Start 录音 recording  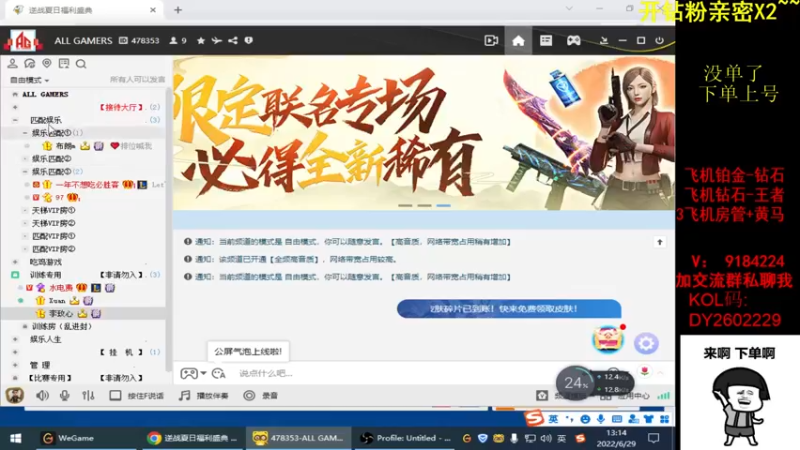(x=261, y=395)
